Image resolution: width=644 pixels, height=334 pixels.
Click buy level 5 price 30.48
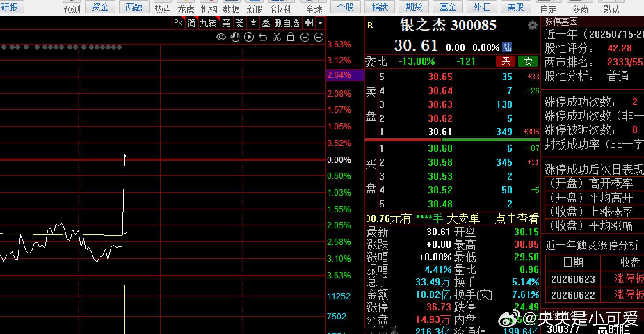(x=440, y=204)
